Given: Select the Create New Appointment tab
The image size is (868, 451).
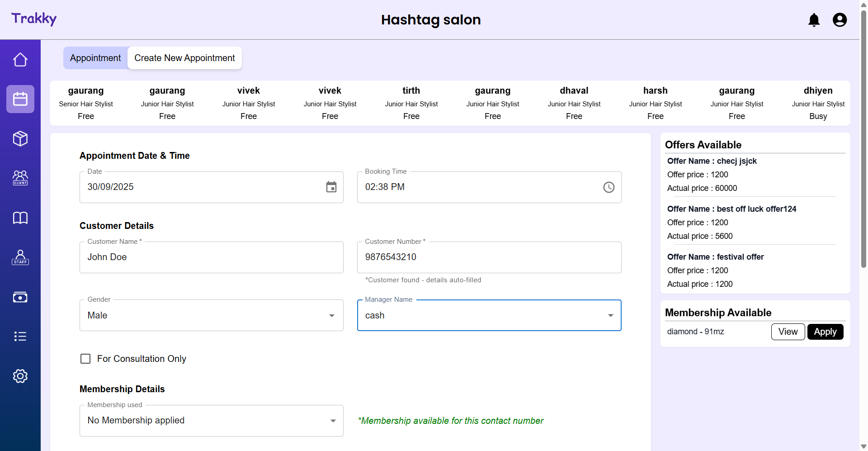Looking at the screenshot, I should click(184, 58).
